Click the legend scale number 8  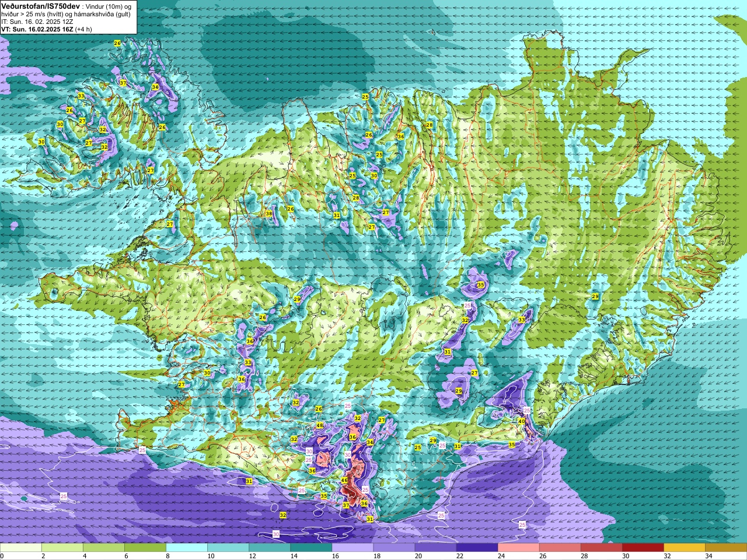pyautogui.click(x=167, y=556)
